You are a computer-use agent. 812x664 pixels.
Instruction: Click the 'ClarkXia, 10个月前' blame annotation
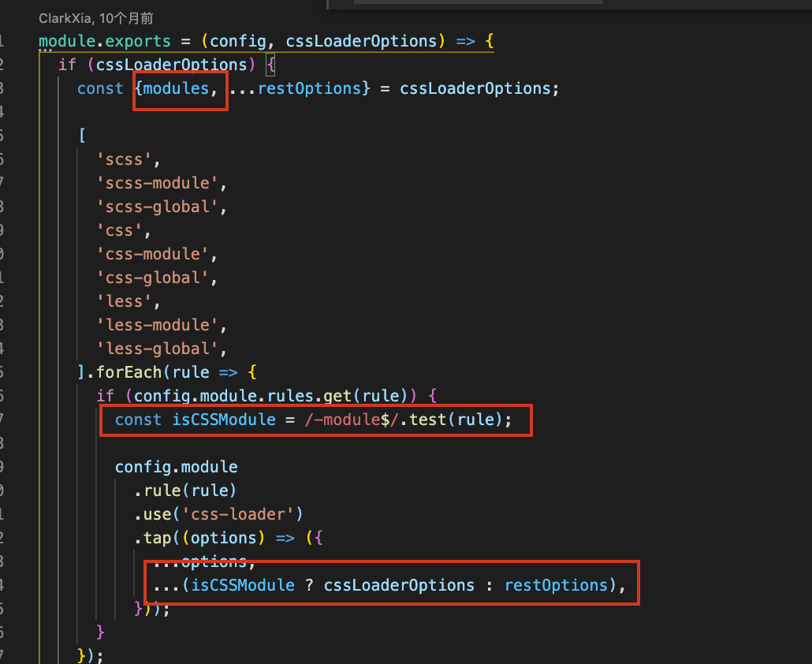click(96, 19)
